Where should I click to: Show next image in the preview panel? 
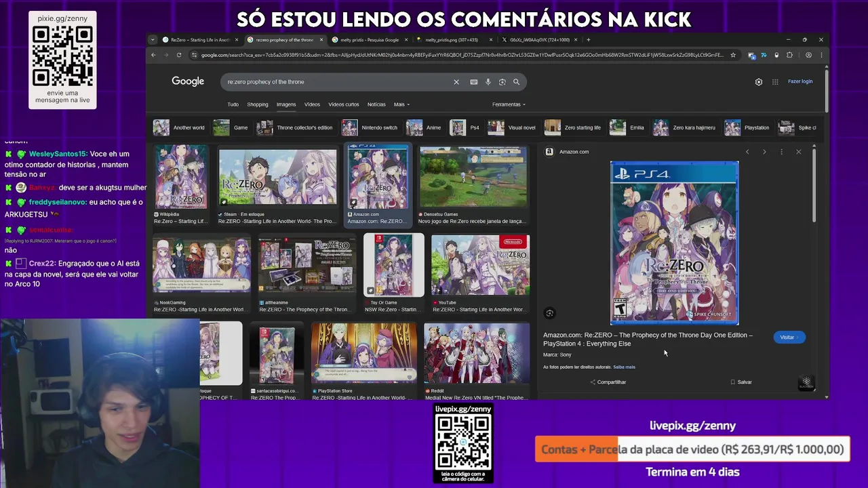[764, 152]
